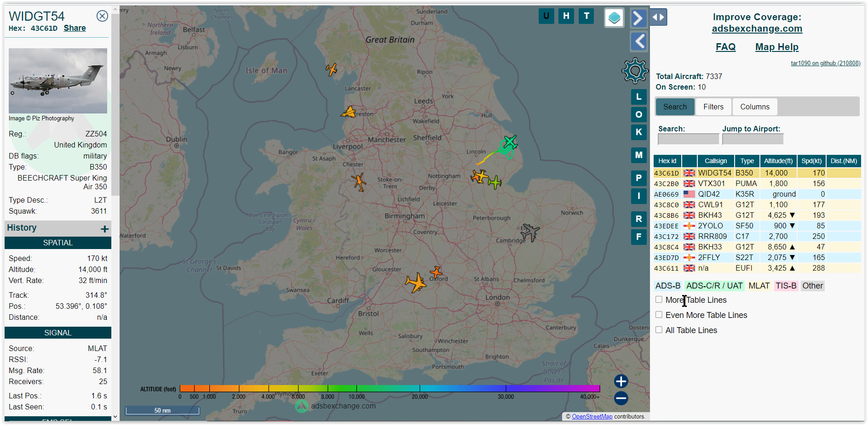Select the BKH43 row in aircraft table
Screen dimensions: 868x425
click(757, 215)
